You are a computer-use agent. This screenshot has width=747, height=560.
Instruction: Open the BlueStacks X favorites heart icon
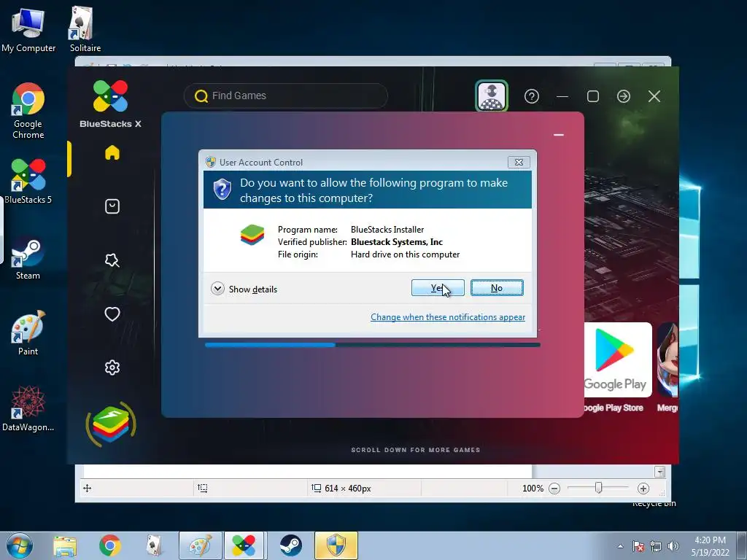click(x=112, y=314)
